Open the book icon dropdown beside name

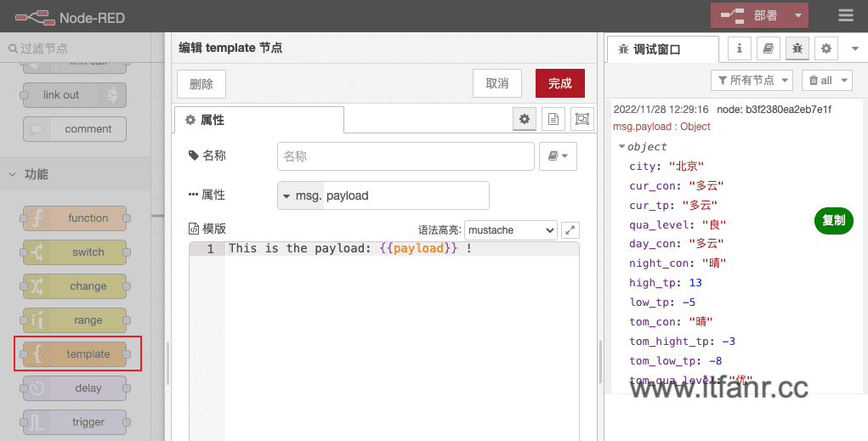(558, 156)
